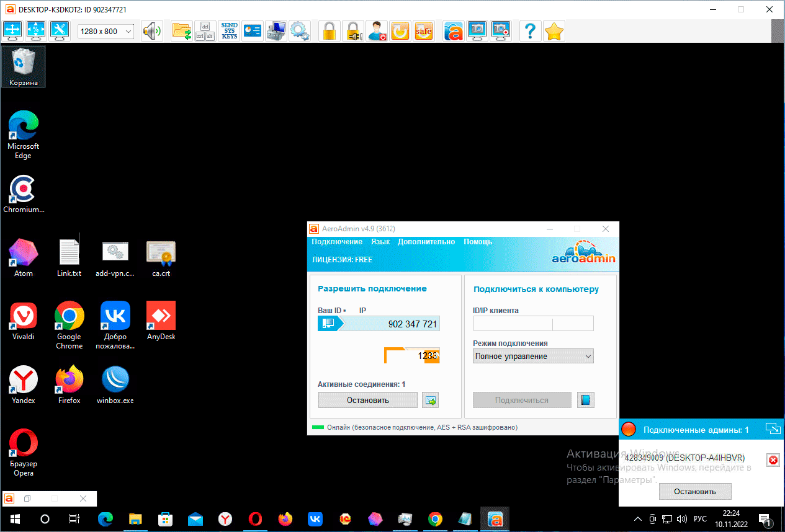Click the AeroAdmin logo toolbar icon
Image resolution: width=785 pixels, height=532 pixels.
454,31
